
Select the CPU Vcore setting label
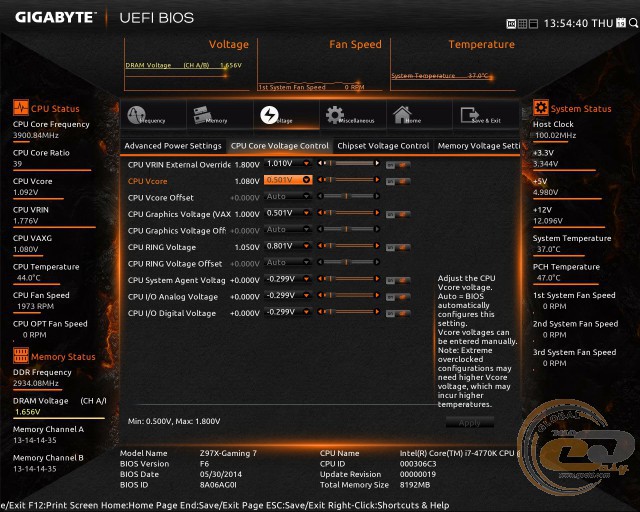[x=147, y=181]
